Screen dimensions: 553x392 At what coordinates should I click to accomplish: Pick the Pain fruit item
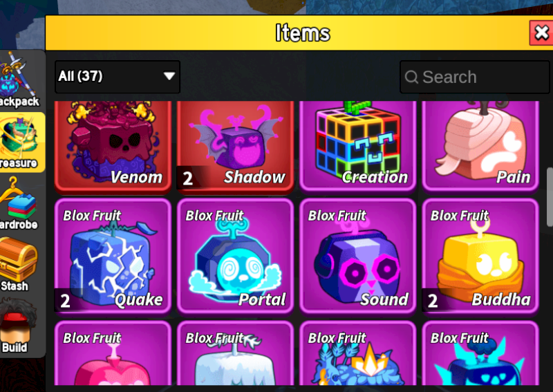[480, 147]
